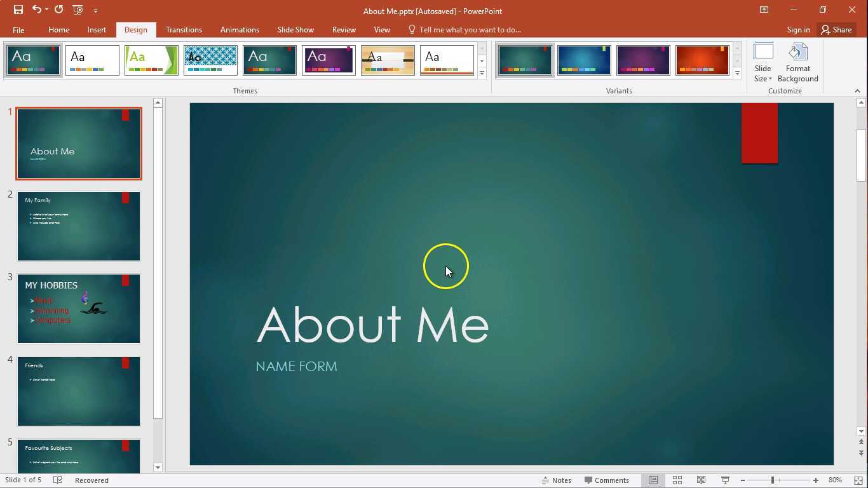Start slide show from beginning icon
The image size is (868, 488).
[x=78, y=10]
